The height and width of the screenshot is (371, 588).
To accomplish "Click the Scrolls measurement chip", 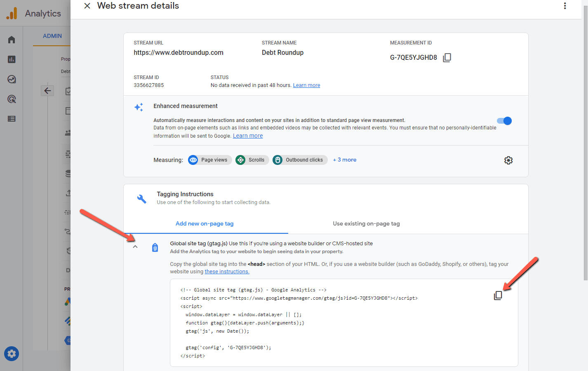I will [x=252, y=160].
